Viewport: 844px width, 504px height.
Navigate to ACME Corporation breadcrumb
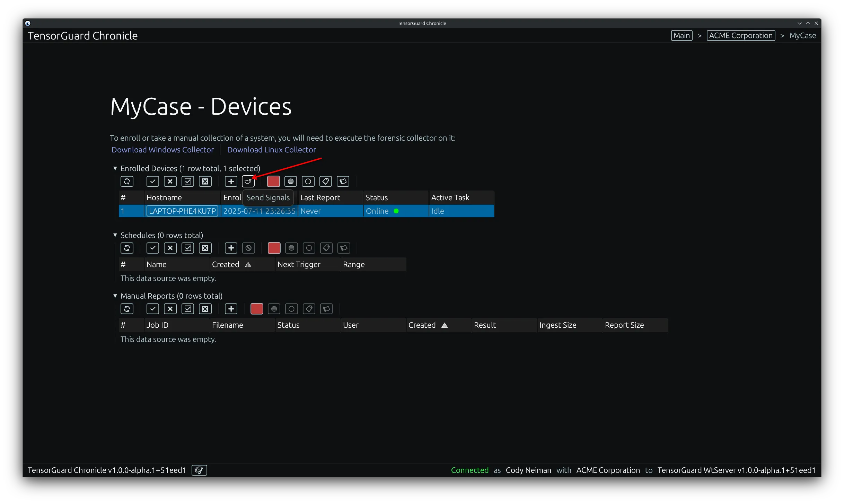pyautogui.click(x=741, y=35)
